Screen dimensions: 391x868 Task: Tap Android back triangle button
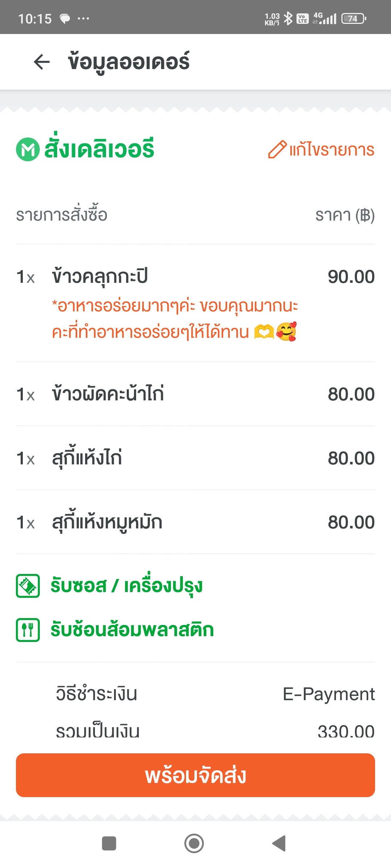[x=279, y=843]
